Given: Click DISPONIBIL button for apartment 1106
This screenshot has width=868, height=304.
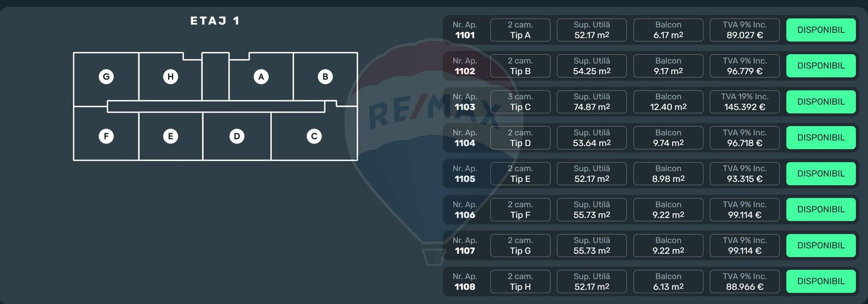Looking at the screenshot, I should (821, 209).
